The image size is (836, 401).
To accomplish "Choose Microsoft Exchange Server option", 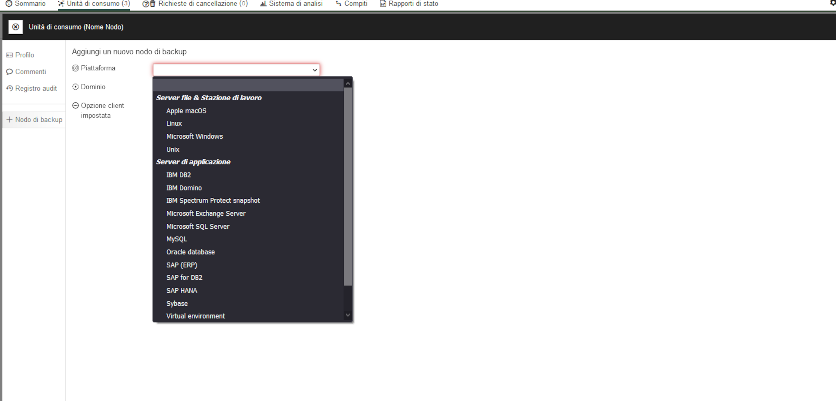I will click(x=248, y=213).
